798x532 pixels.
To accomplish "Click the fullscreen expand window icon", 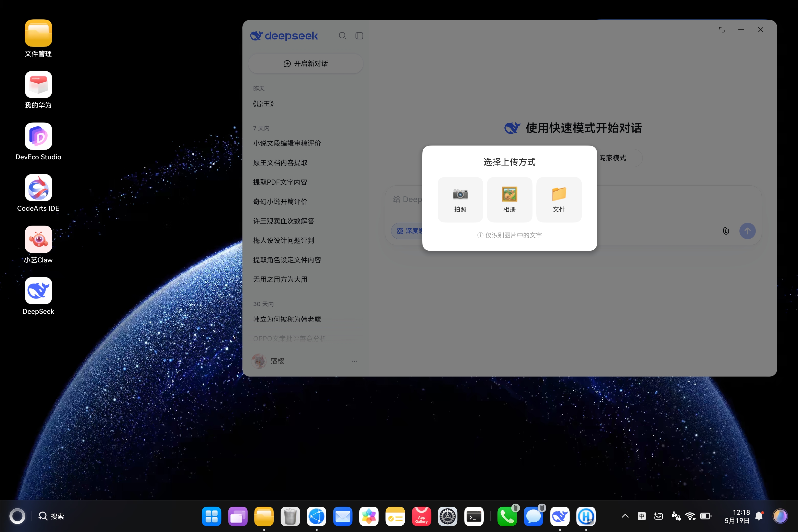I will 722,30.
